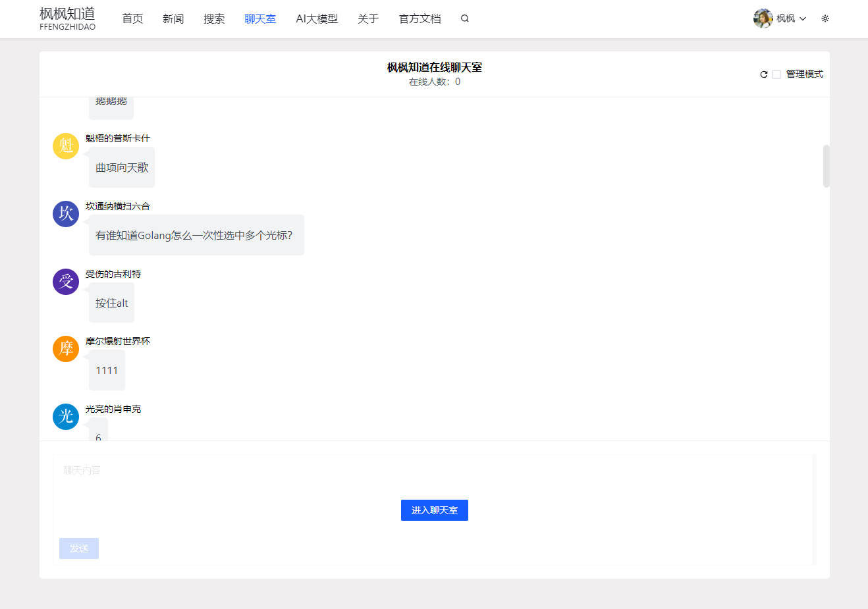Screen dimensions: 868x609
Task: Click the yellow 魁 user avatar
Action: click(x=66, y=146)
